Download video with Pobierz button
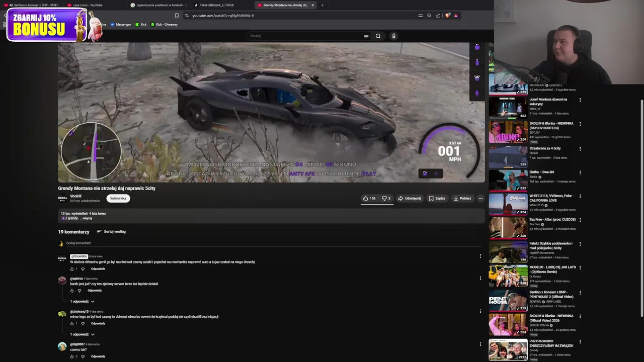The width and height of the screenshot is (644, 362). tap(462, 198)
